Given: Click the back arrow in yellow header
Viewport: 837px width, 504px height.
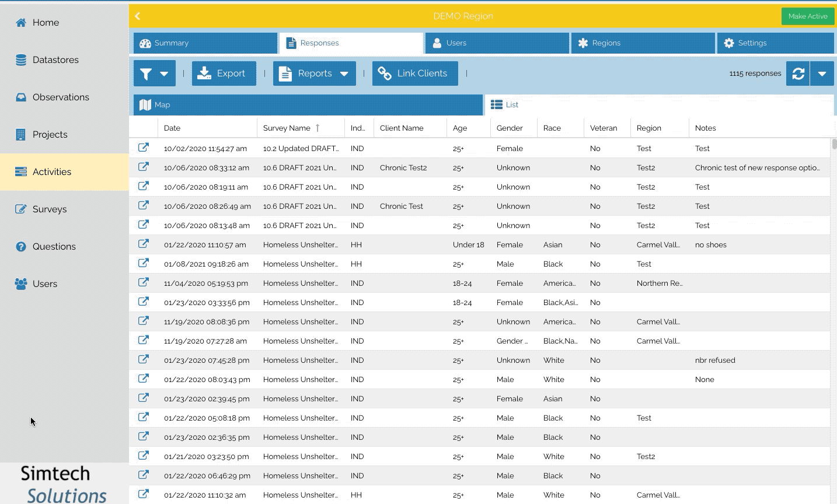Looking at the screenshot, I should click(x=138, y=16).
